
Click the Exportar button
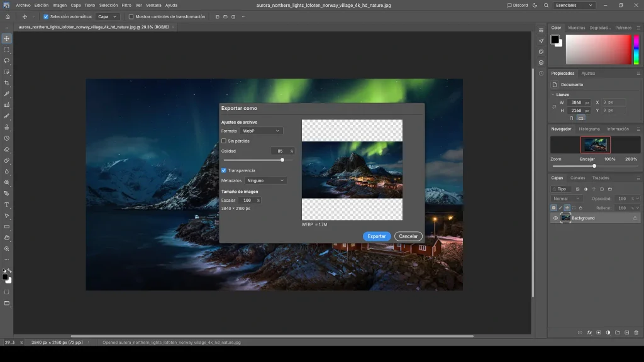click(377, 236)
